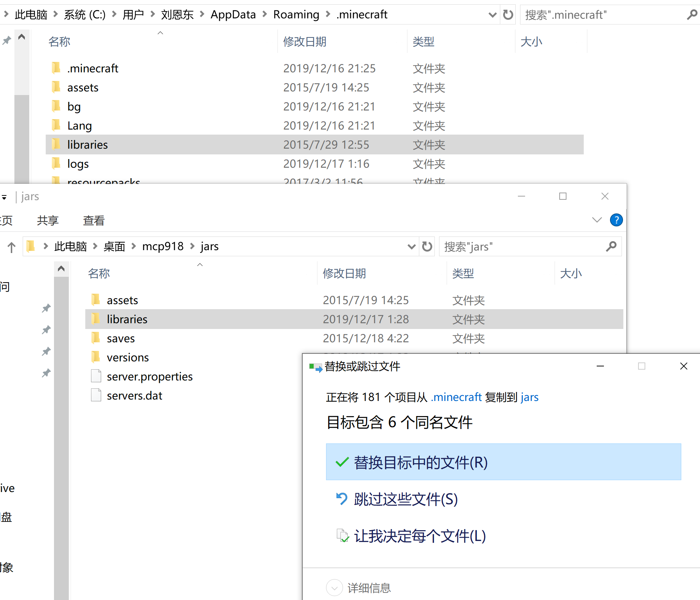This screenshot has height=600, width=700.
Task: Click search magnifier in jars search box
Action: coord(611,247)
